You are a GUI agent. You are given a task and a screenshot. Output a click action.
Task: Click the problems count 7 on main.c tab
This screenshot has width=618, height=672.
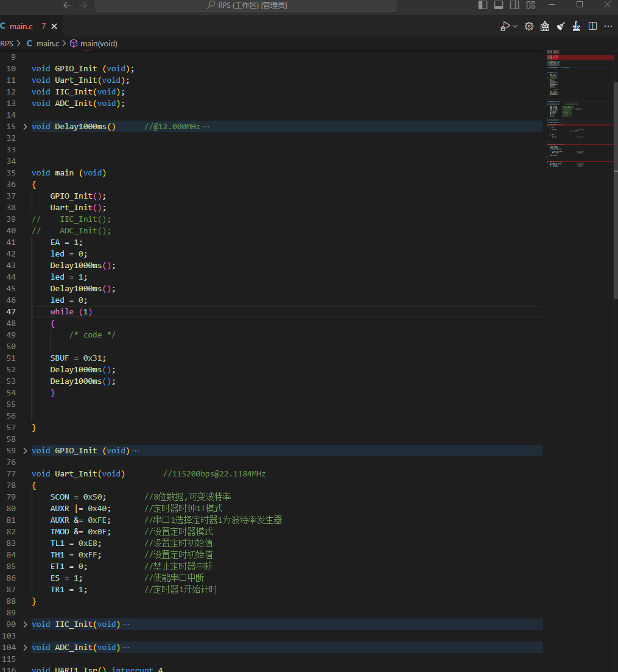(44, 26)
